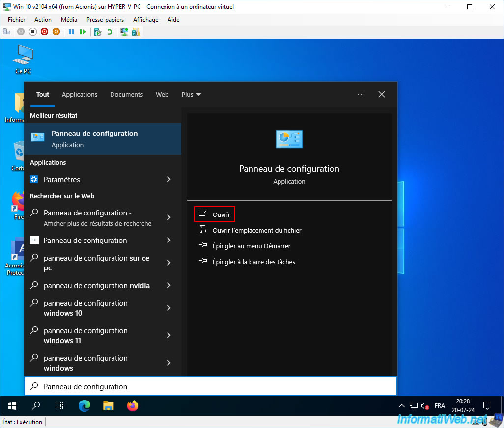Open the notification center icon
This screenshot has width=504, height=428.
487,406
